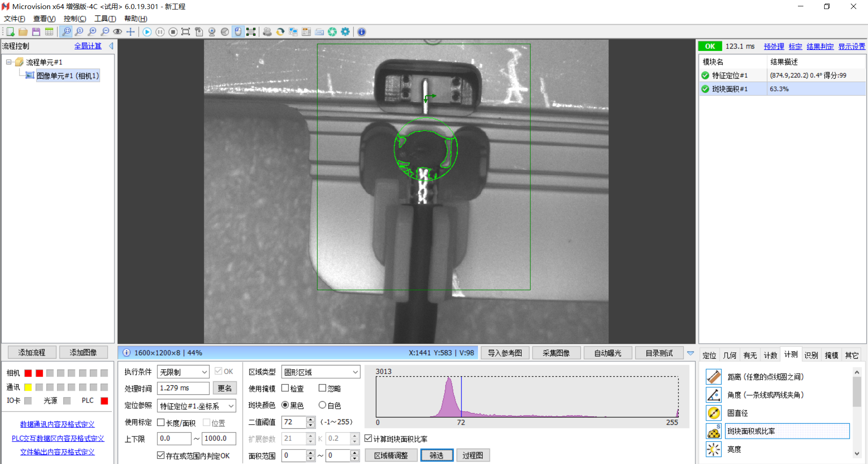The height and width of the screenshot is (464, 868).
Task: Select the zoom-to-fit magnifier icon
Action: pyautogui.click(x=66, y=32)
